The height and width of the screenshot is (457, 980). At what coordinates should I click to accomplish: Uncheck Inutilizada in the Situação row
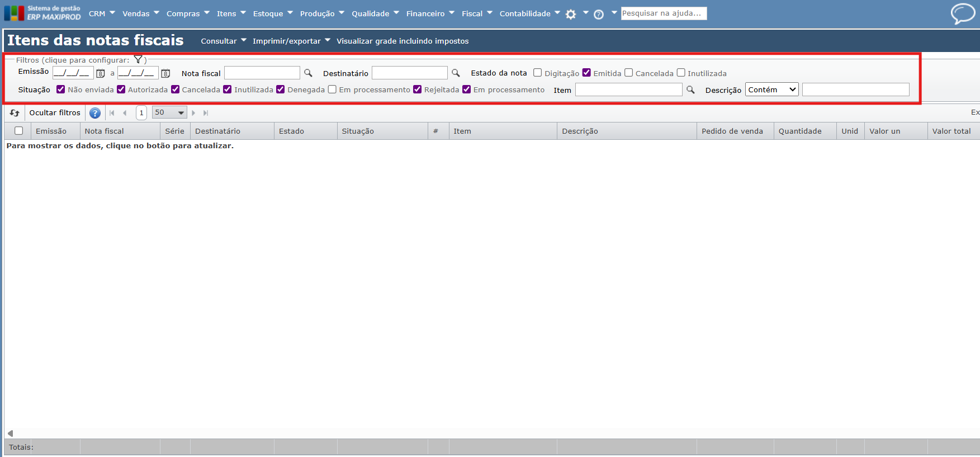228,89
